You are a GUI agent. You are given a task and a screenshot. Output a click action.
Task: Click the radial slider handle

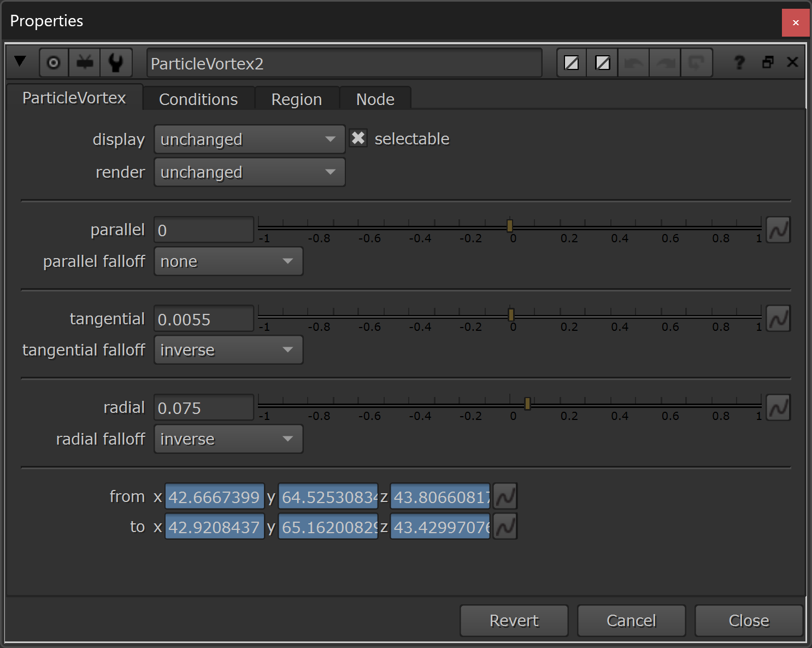[x=527, y=404]
